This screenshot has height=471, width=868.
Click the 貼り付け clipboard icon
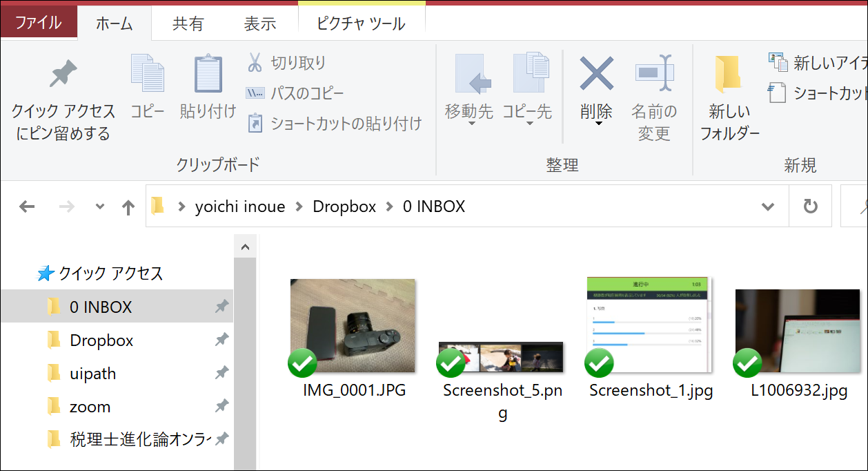pyautogui.click(x=208, y=73)
